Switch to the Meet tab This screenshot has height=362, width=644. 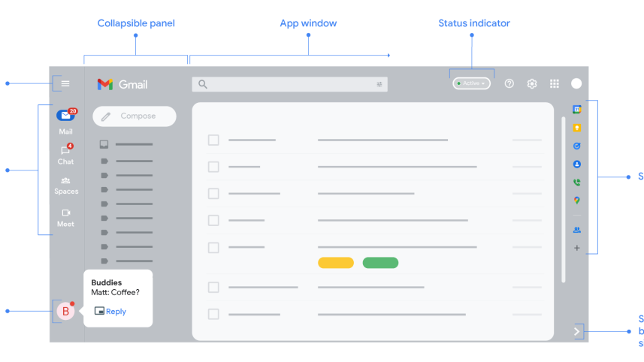[x=65, y=218]
